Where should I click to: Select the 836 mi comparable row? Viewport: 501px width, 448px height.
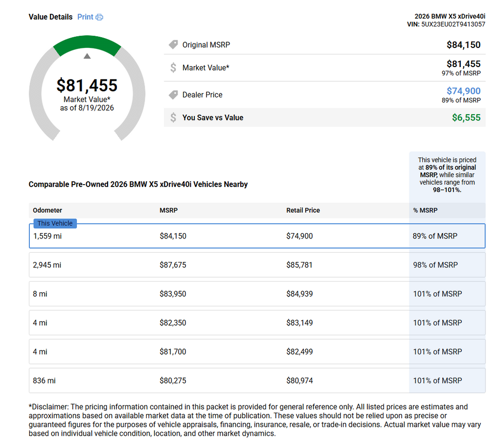pos(257,380)
